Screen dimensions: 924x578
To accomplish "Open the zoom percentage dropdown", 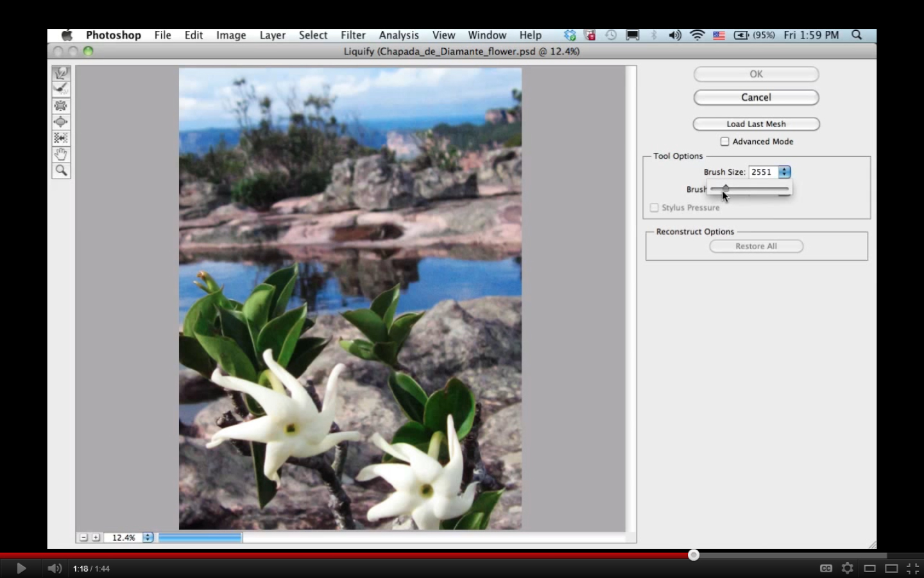I will [x=148, y=538].
